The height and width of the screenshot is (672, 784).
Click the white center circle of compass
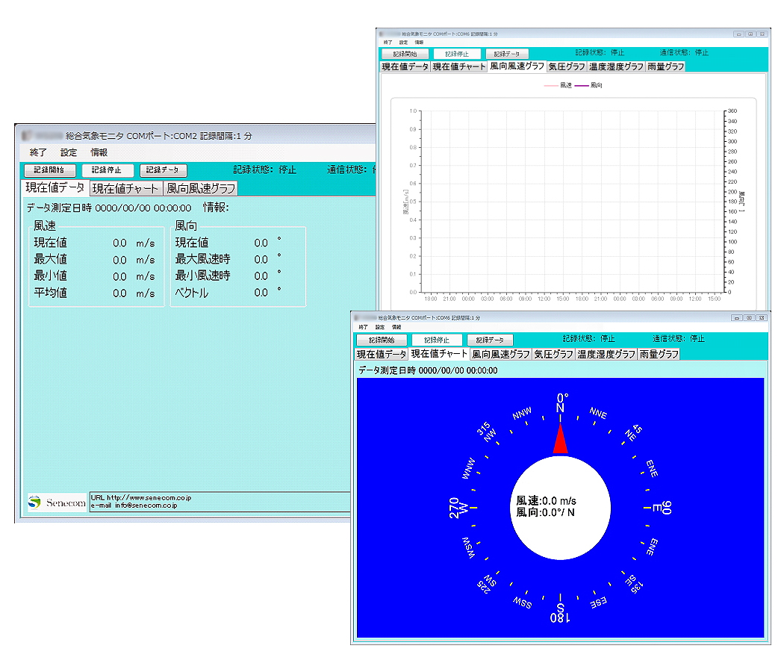pyautogui.click(x=560, y=508)
